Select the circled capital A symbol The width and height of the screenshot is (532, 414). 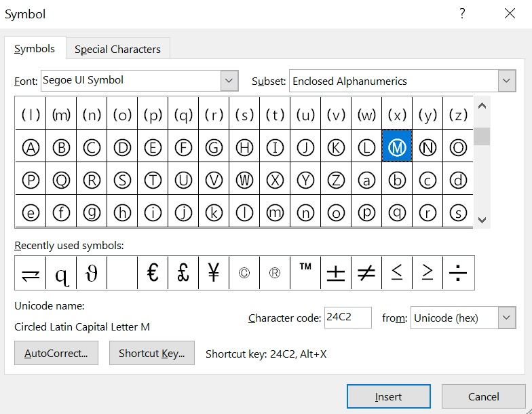point(31,147)
